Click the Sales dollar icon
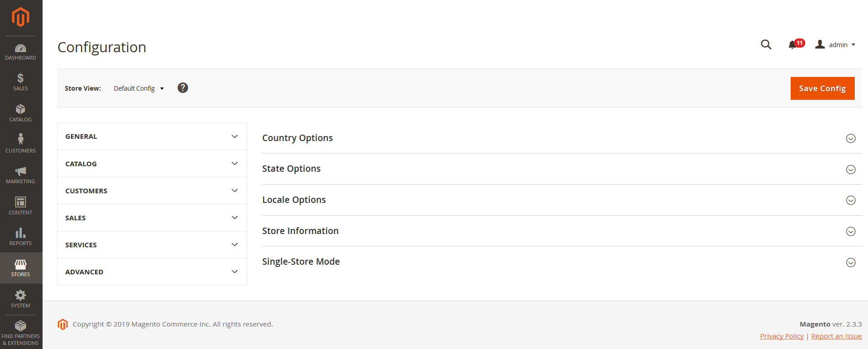The image size is (868, 349). [21, 78]
